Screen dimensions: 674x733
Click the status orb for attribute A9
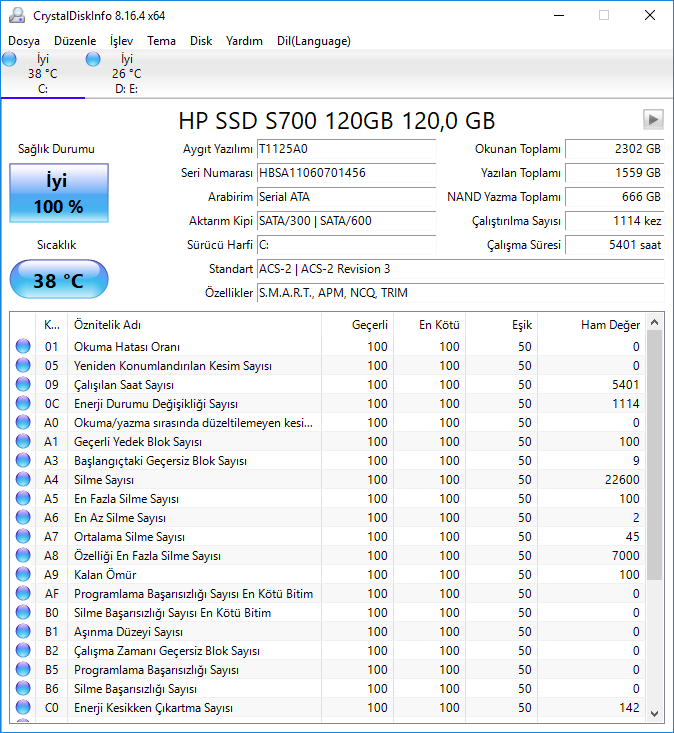click(23, 574)
